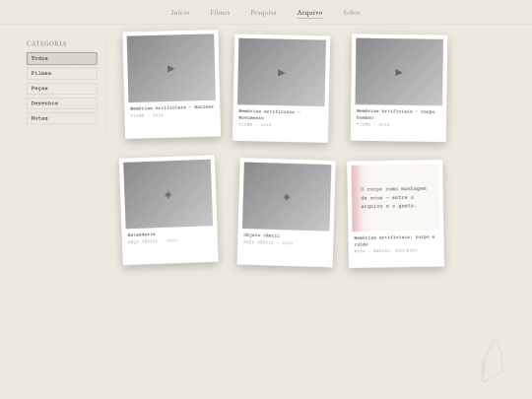Image resolution: width=532 pixels, height=399 pixels.
Task: Click the diamond icon on Estandarte card
Action: coord(167,195)
